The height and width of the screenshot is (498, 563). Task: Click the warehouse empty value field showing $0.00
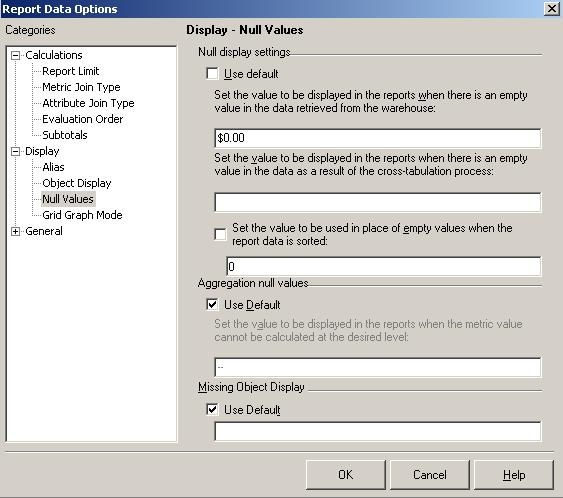click(x=377, y=138)
